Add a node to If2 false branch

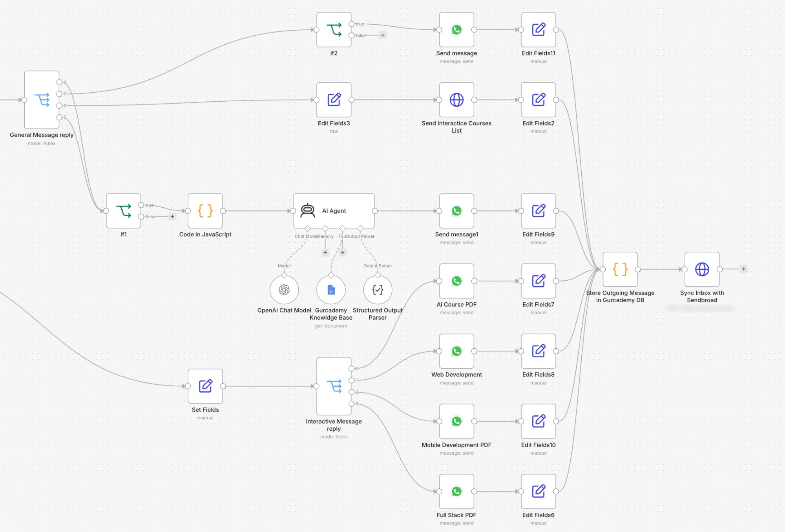383,35
